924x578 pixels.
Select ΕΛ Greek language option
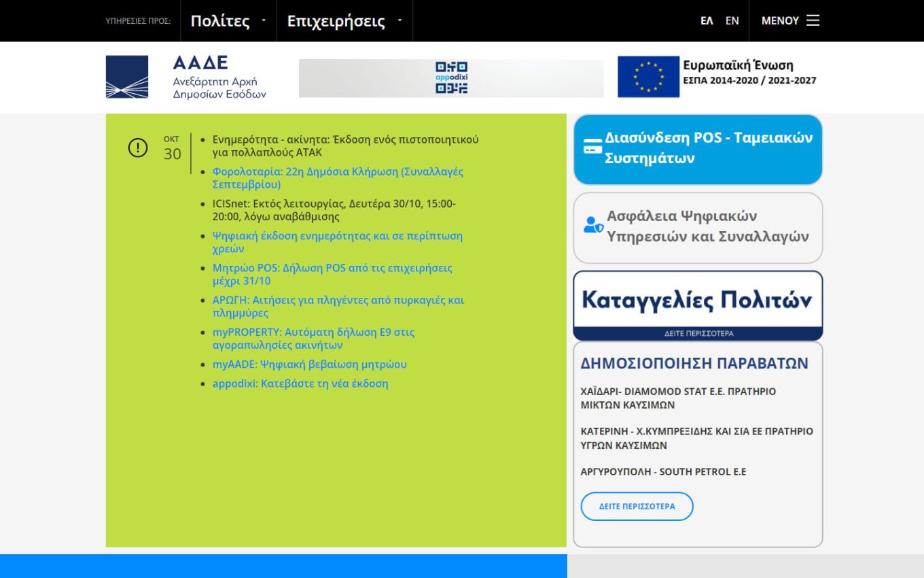707,21
